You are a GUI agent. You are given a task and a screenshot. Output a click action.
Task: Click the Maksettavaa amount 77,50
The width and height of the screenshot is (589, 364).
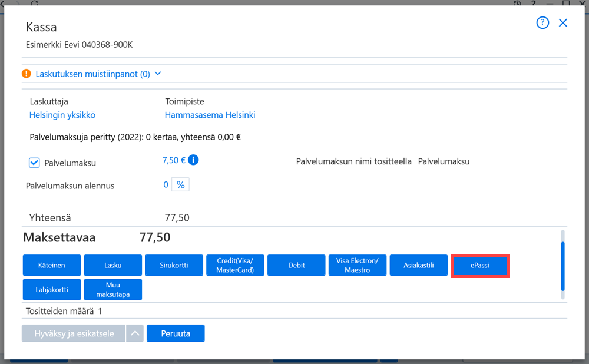click(x=155, y=237)
